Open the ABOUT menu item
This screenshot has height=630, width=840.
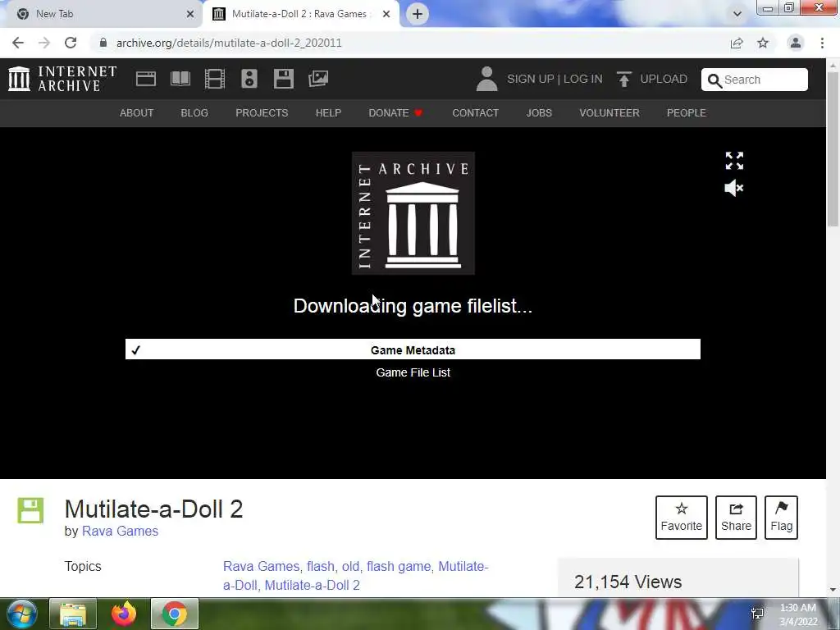point(137,113)
